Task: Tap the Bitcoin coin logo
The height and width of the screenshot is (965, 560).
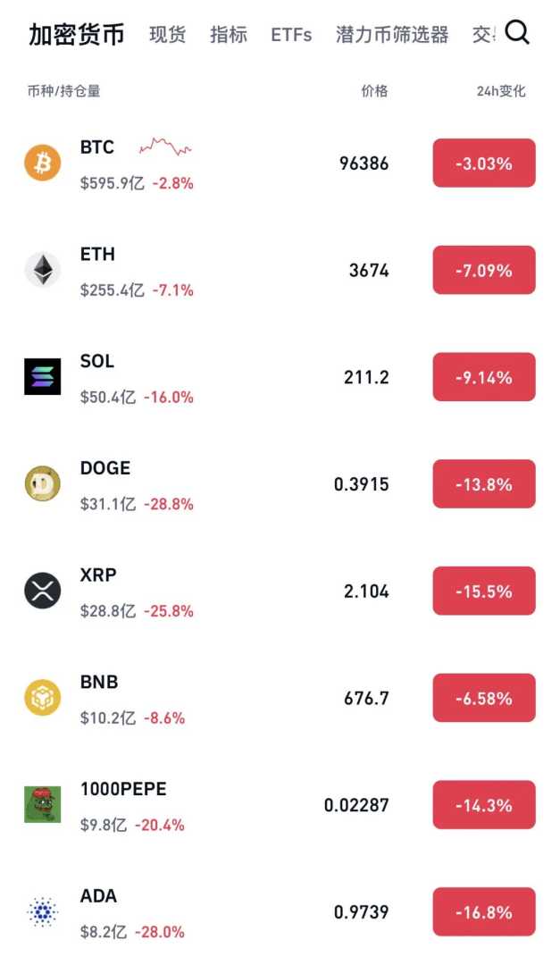Action: (43, 163)
